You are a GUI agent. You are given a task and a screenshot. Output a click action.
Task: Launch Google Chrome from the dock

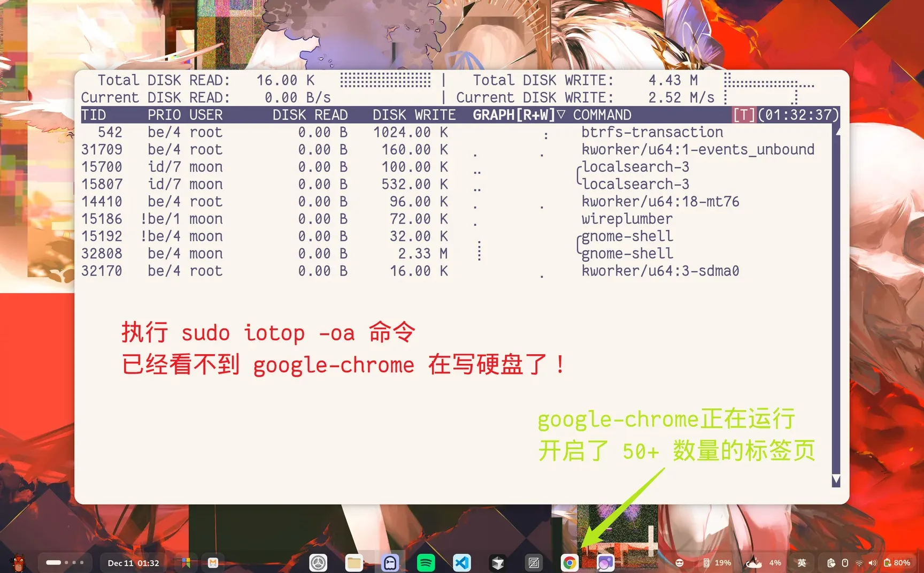click(569, 562)
